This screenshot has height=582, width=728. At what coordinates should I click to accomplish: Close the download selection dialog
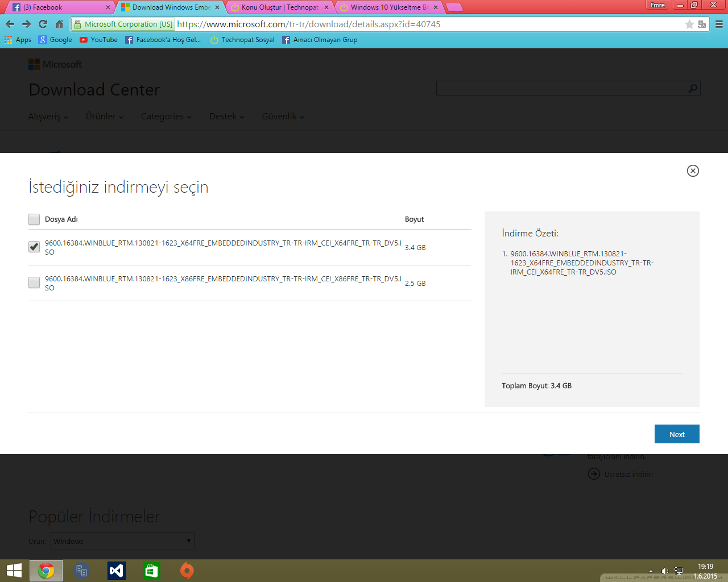coord(693,171)
